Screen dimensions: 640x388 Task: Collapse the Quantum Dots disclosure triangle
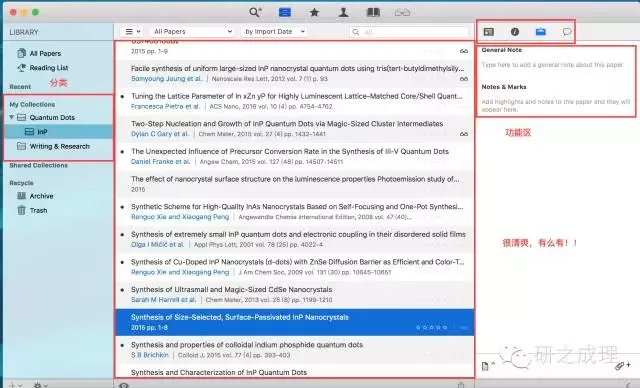(x=11, y=117)
